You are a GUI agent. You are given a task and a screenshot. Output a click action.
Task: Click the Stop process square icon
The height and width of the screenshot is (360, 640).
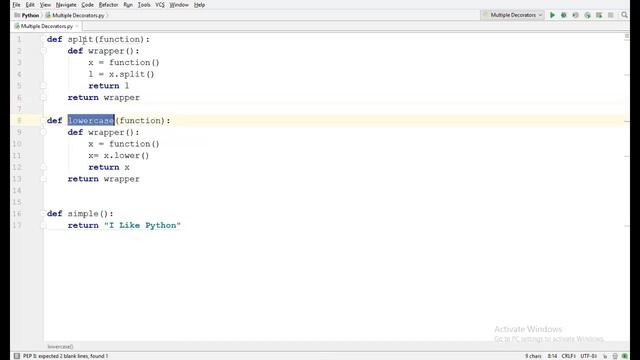(x=611, y=15)
